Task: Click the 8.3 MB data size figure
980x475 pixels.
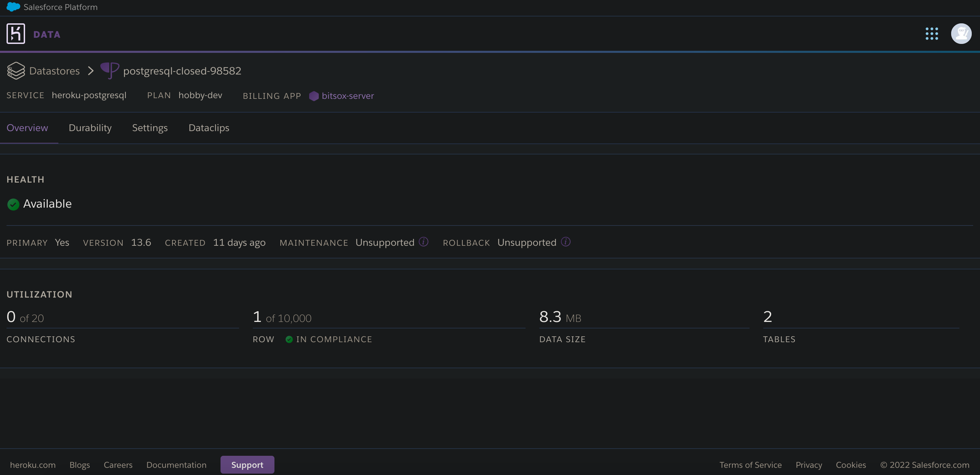Action: pos(560,317)
